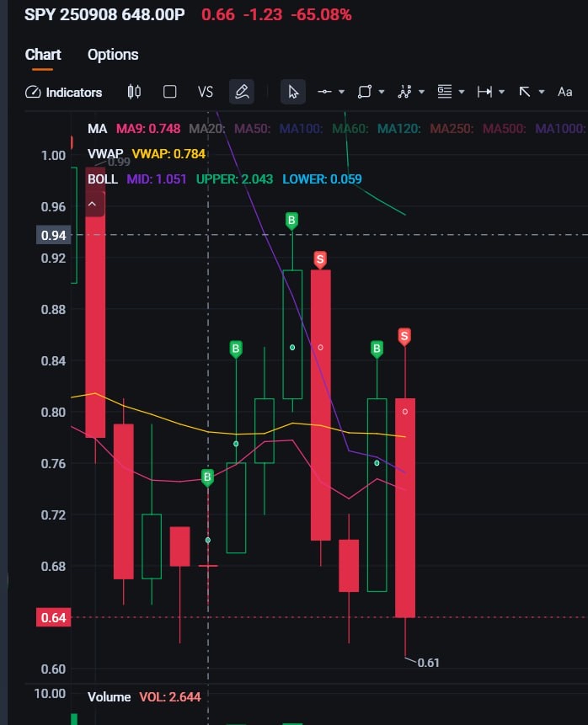Click the MA120 legend entry
588x725 pixels.
(x=399, y=129)
